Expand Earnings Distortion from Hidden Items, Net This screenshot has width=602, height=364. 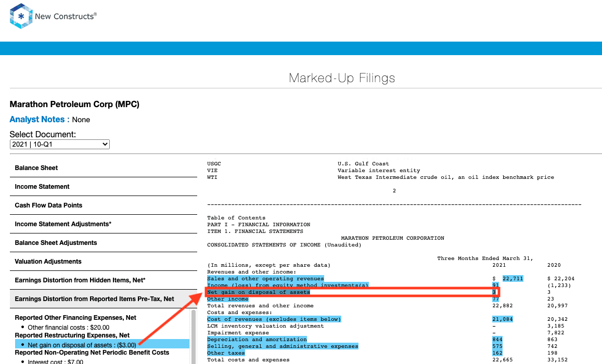coord(103,280)
